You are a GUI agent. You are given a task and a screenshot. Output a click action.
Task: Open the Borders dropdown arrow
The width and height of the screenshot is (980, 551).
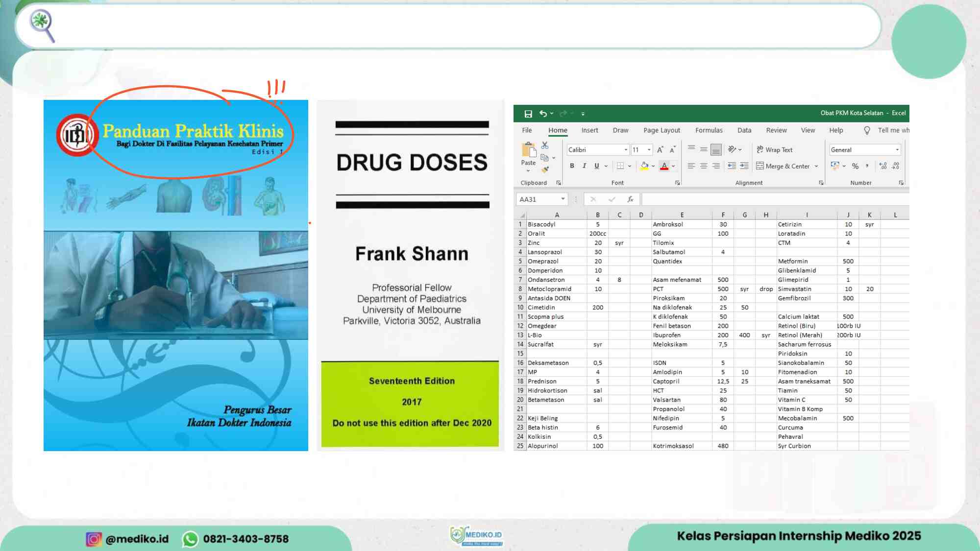pos(630,166)
